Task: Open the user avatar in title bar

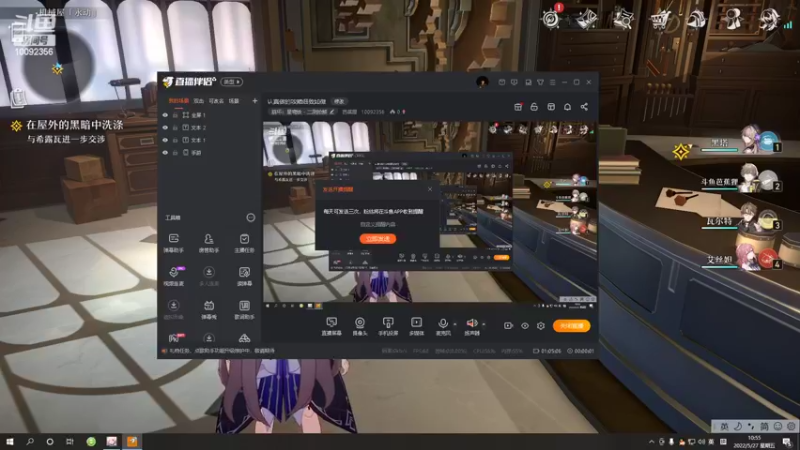Action: pos(482,82)
